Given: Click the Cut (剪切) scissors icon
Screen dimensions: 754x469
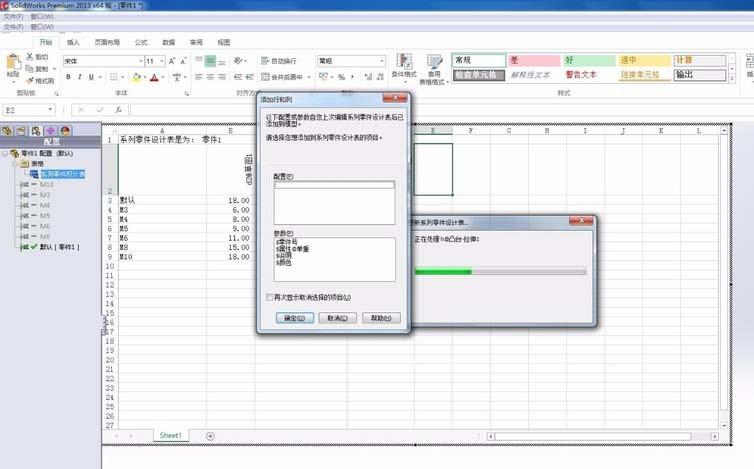Looking at the screenshot, I should [x=30, y=57].
